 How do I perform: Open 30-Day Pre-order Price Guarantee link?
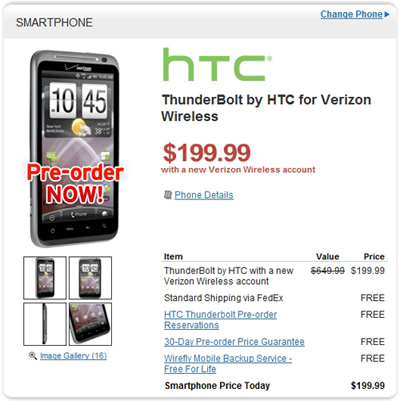tap(234, 342)
